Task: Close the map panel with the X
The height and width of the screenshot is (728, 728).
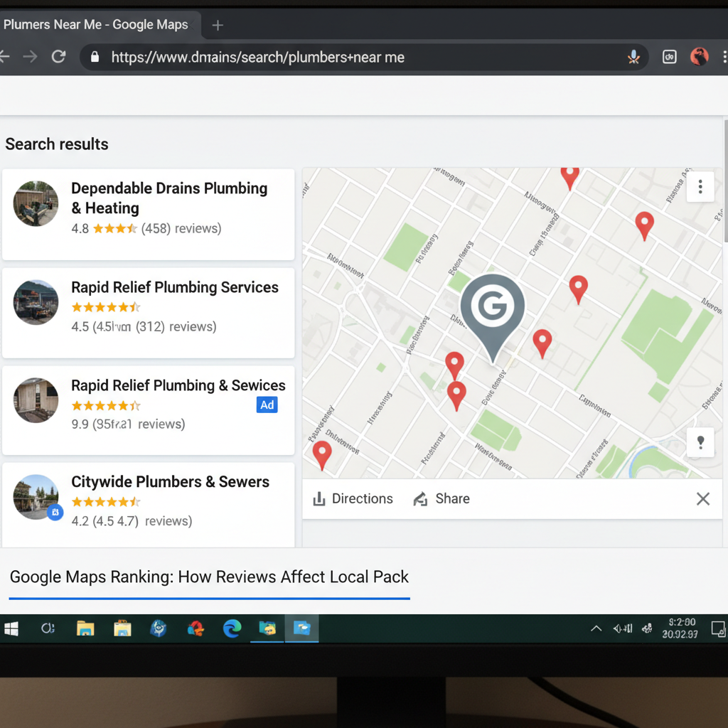Action: point(703,498)
